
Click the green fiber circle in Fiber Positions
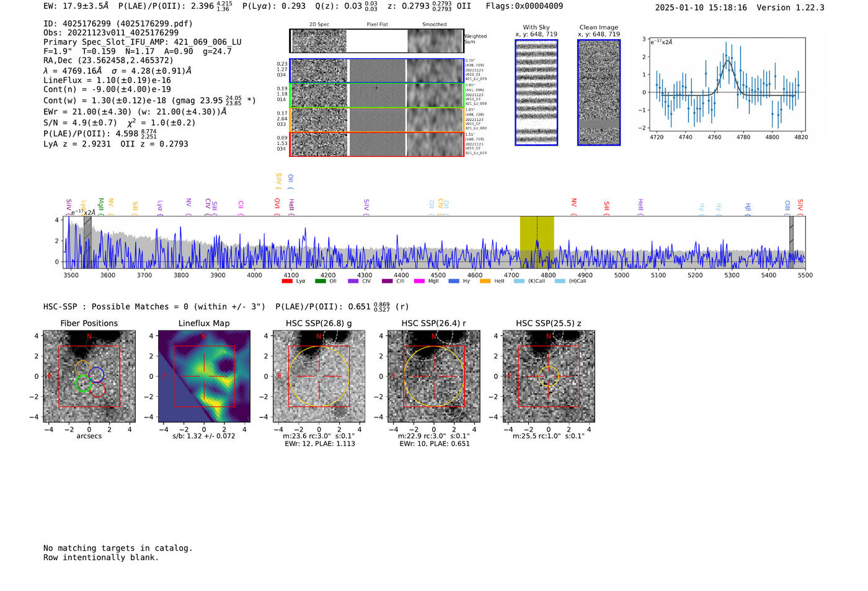82,383
